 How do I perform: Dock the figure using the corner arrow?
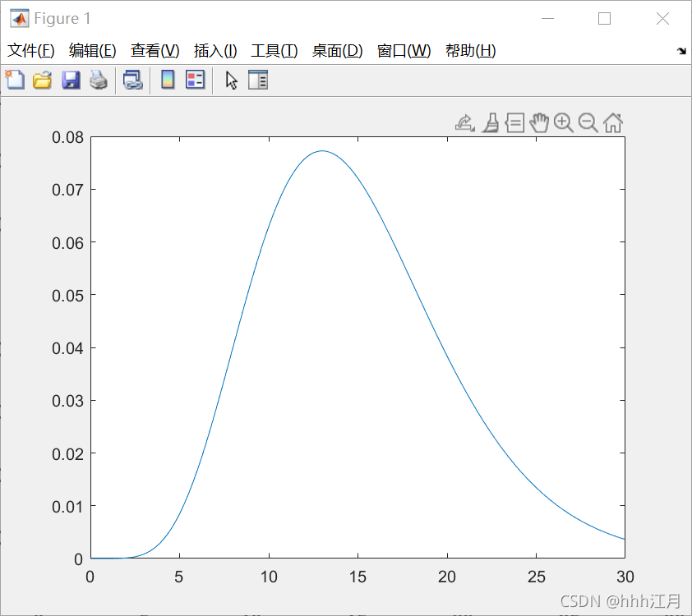tap(681, 51)
